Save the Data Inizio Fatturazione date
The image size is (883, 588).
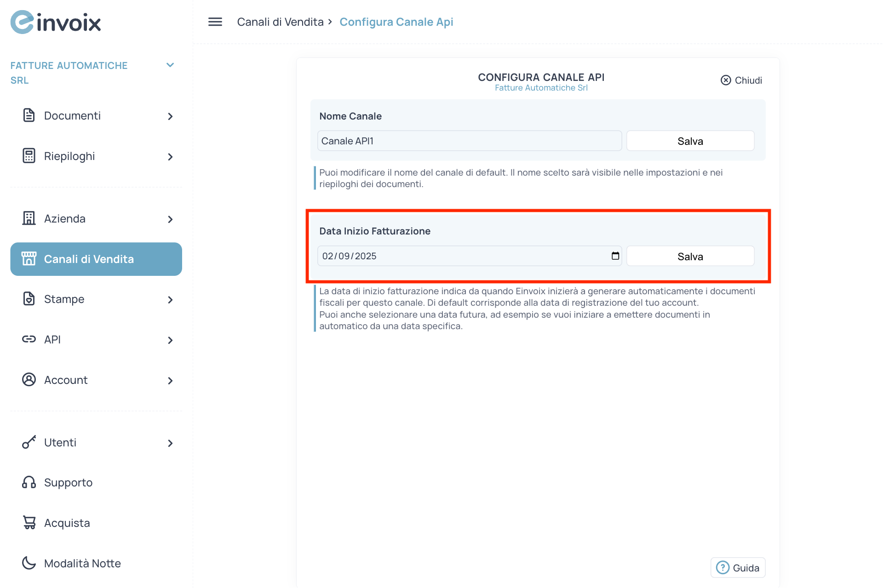690,256
